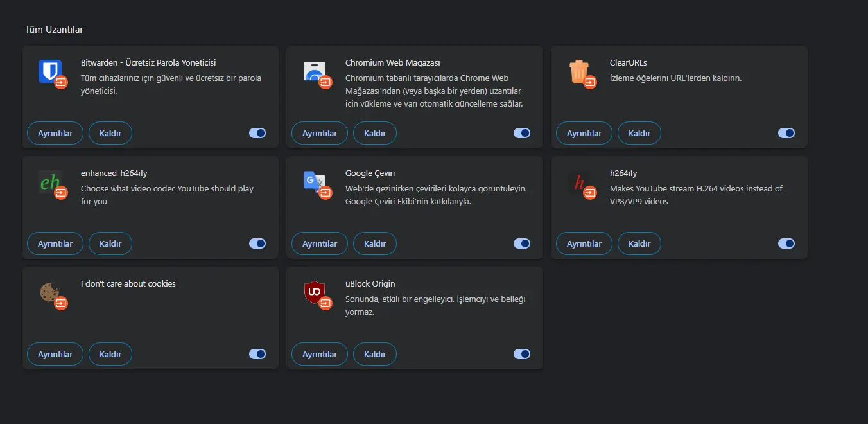Image resolution: width=868 pixels, height=424 pixels.
Task: Click the Bitwarden shield icon
Action: 49,71
